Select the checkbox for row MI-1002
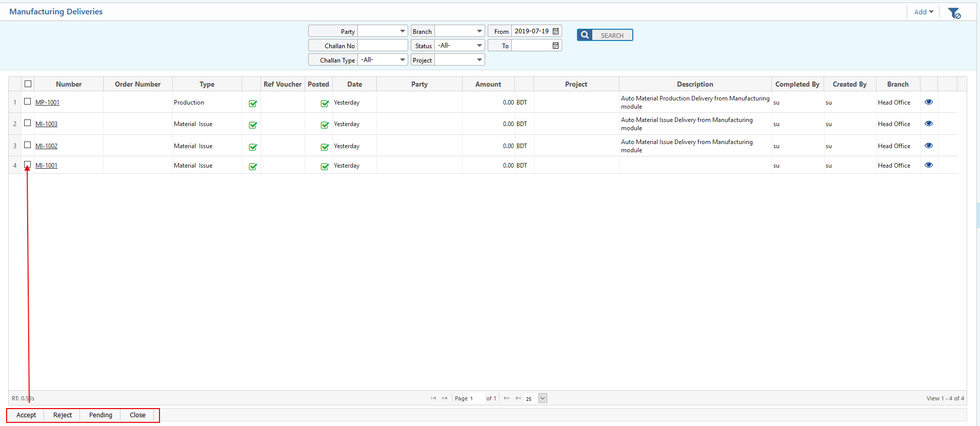 pos(28,145)
